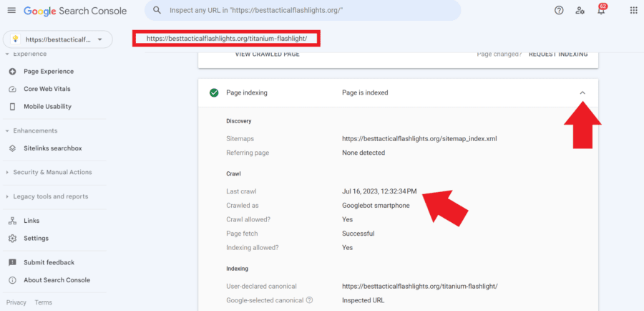Click the 'Page indexing' heading
The width and height of the screenshot is (644, 311).
247,93
